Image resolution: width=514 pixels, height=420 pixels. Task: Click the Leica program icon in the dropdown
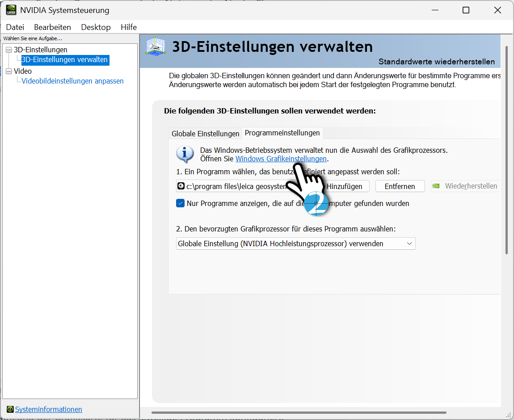(x=181, y=186)
